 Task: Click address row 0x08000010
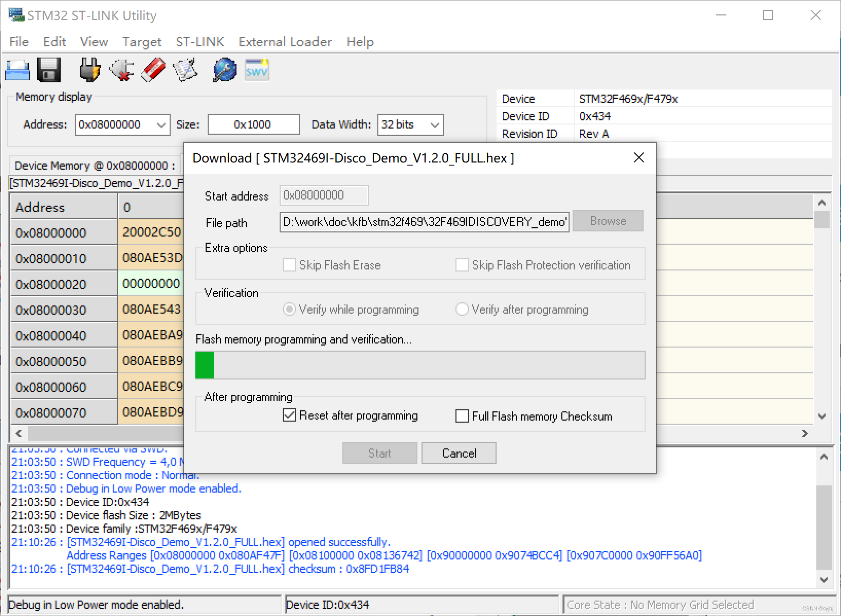[64, 258]
